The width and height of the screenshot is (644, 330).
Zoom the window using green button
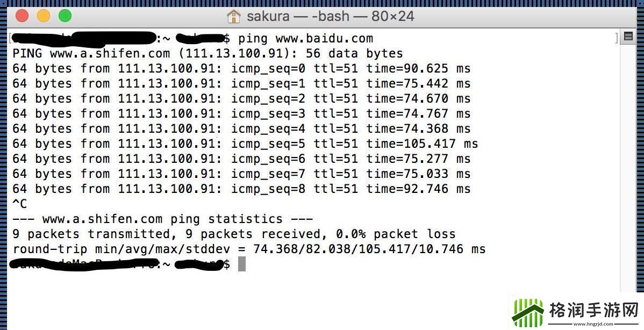point(65,16)
